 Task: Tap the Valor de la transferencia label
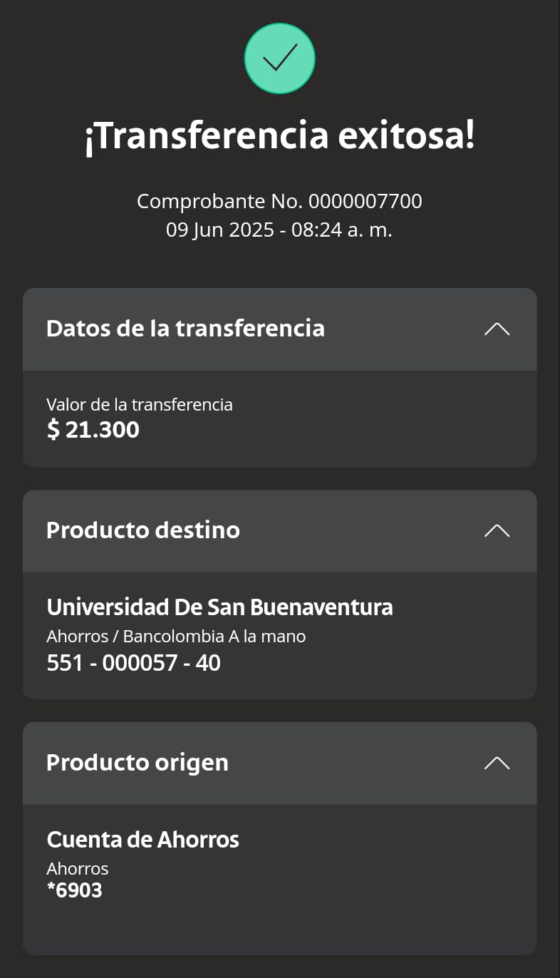pyautogui.click(x=140, y=404)
